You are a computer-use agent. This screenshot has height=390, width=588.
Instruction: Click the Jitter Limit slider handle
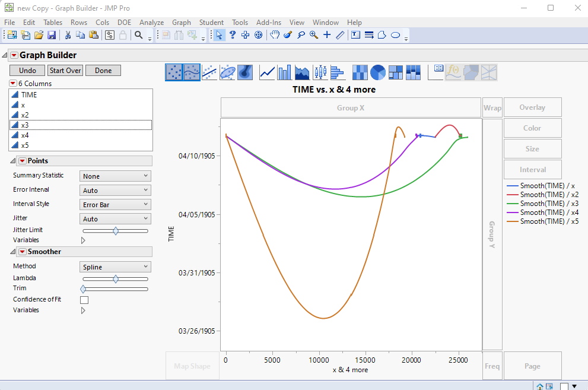116,231
